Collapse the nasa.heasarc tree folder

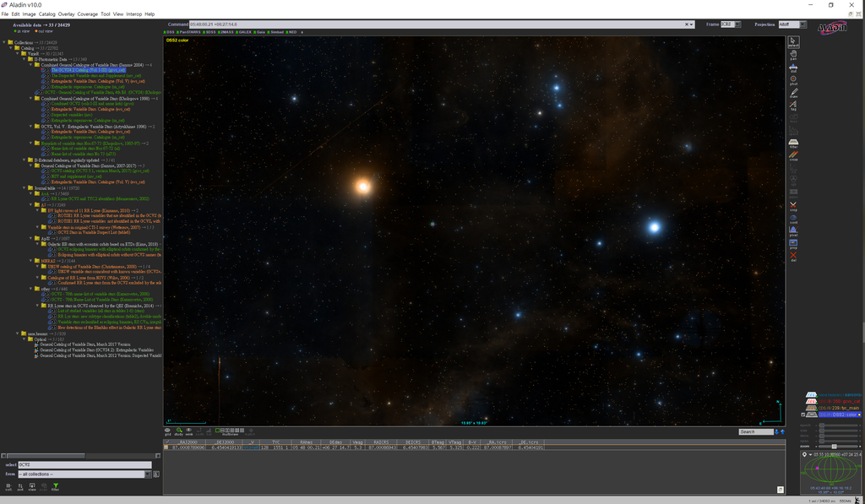[17, 333]
